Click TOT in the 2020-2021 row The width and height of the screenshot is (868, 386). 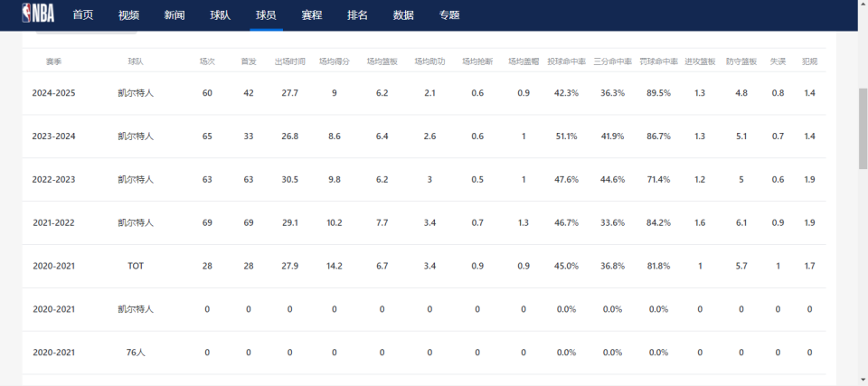point(136,266)
